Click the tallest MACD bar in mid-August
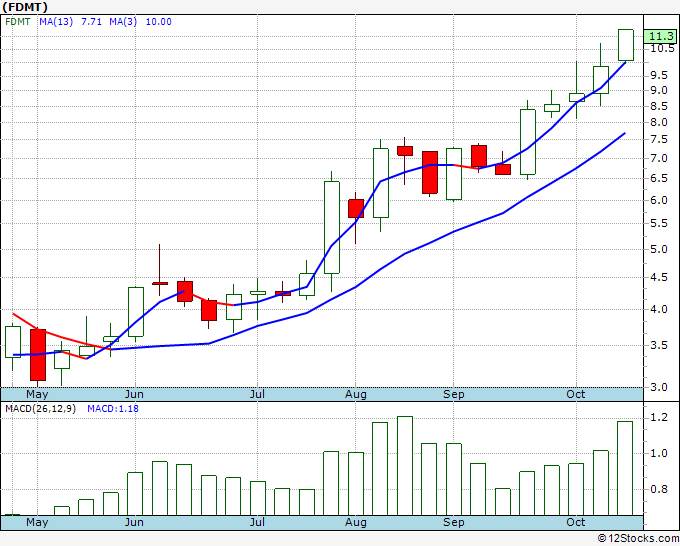The width and height of the screenshot is (680, 546). (x=405, y=466)
